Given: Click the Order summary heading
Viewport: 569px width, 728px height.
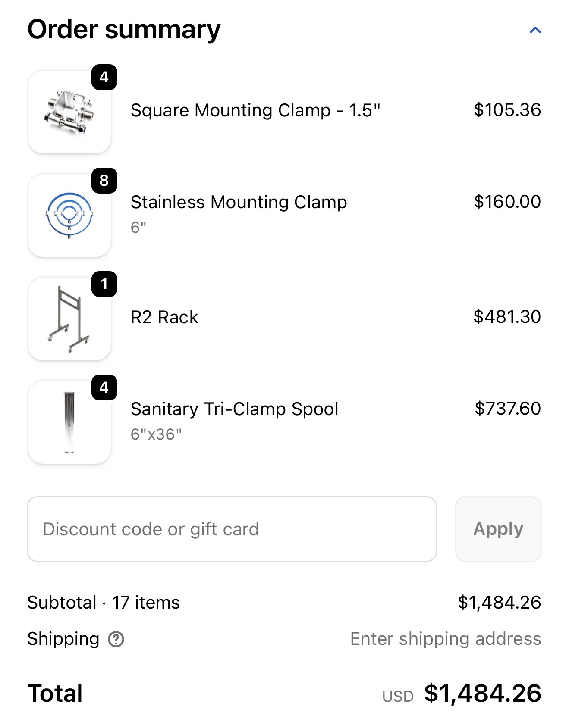Looking at the screenshot, I should click(124, 29).
